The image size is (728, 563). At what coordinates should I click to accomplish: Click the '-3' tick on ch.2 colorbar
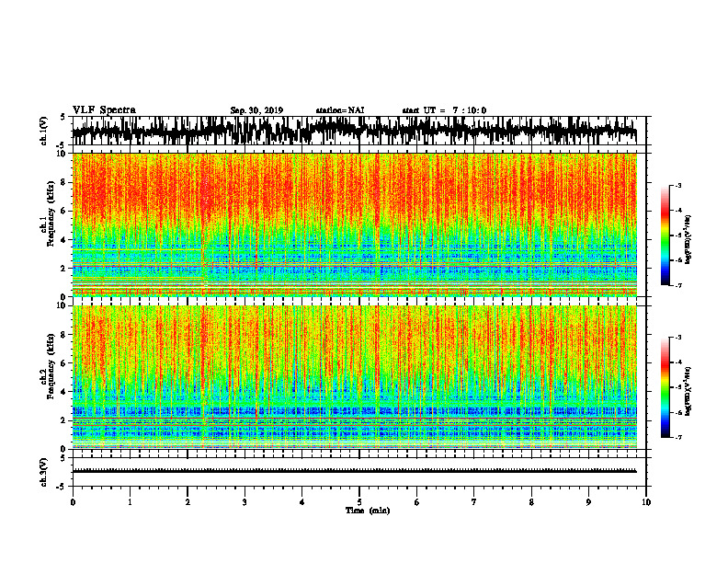pyautogui.click(x=678, y=338)
